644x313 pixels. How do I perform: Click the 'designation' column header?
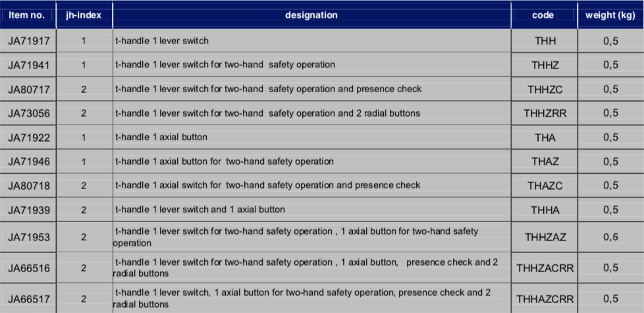[x=311, y=15]
